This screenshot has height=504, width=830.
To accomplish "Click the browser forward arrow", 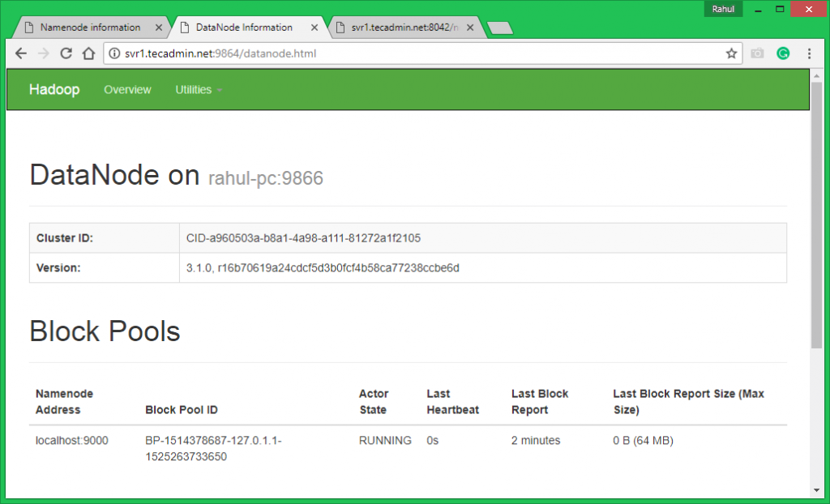I will pos(44,53).
